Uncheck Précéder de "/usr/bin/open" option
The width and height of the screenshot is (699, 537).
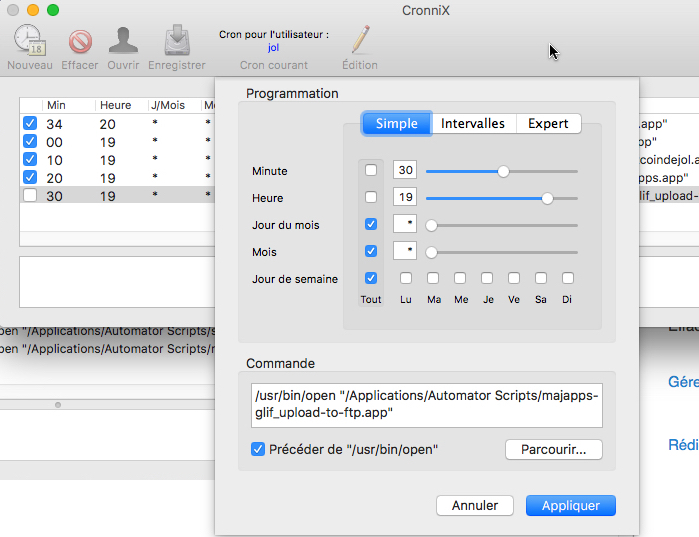[258, 449]
